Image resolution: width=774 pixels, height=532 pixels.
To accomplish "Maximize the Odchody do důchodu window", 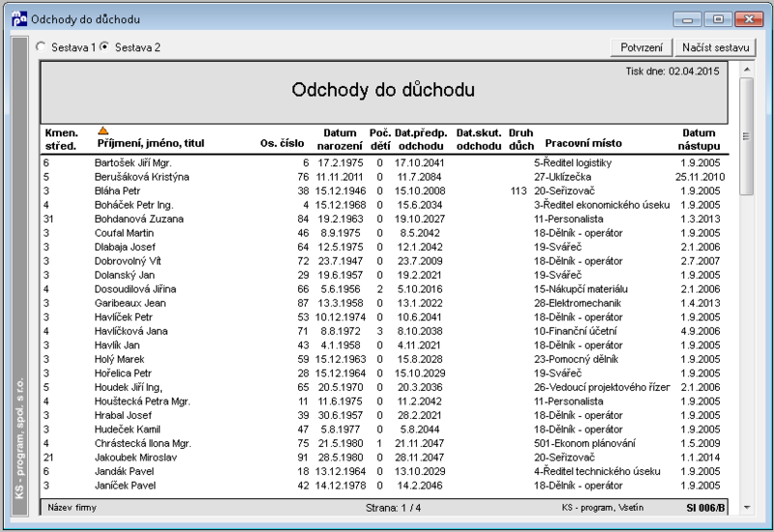I will point(718,19).
